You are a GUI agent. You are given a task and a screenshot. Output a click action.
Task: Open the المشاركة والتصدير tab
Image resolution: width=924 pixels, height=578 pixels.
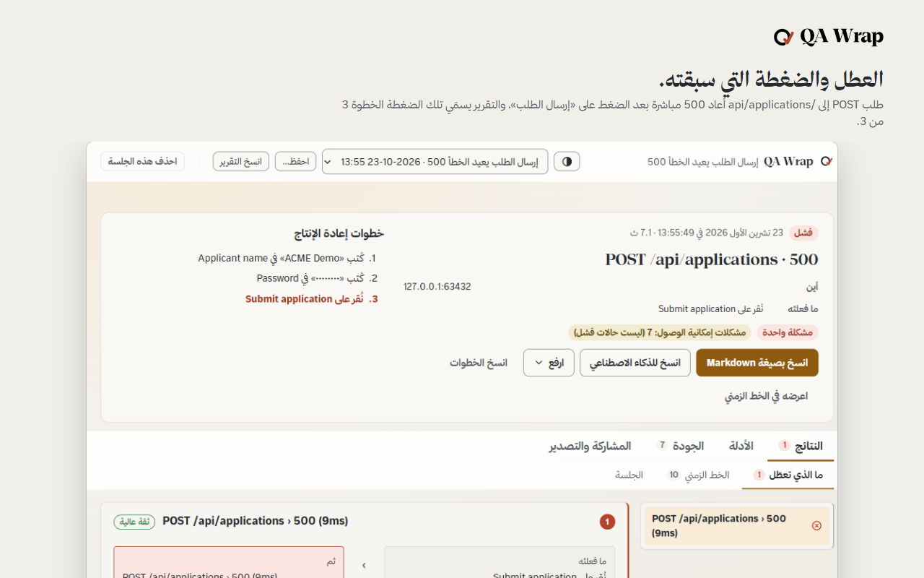[x=590, y=446]
